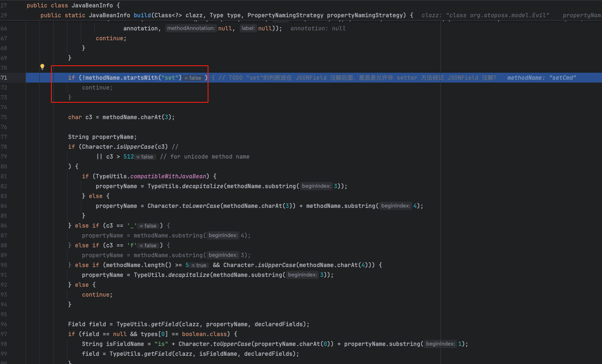Click the "= false" hint after 512

[145, 157]
